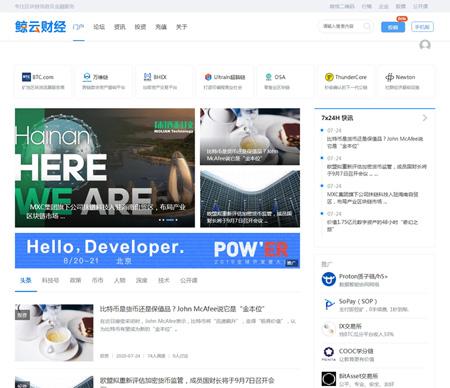
Task: Select the 公开课 tab
Action: (189, 280)
